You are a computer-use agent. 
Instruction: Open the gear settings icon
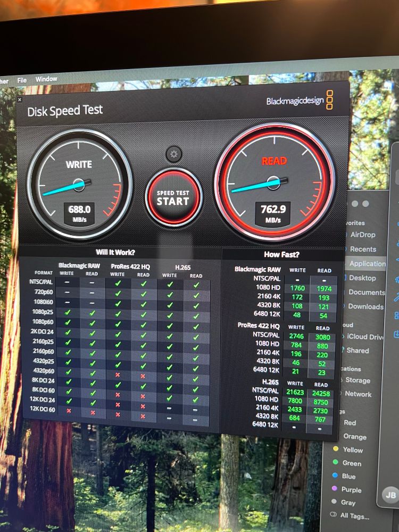coord(174,154)
